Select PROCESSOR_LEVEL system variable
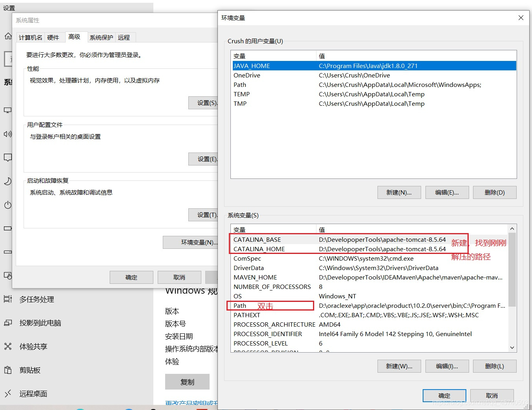 click(x=370, y=344)
